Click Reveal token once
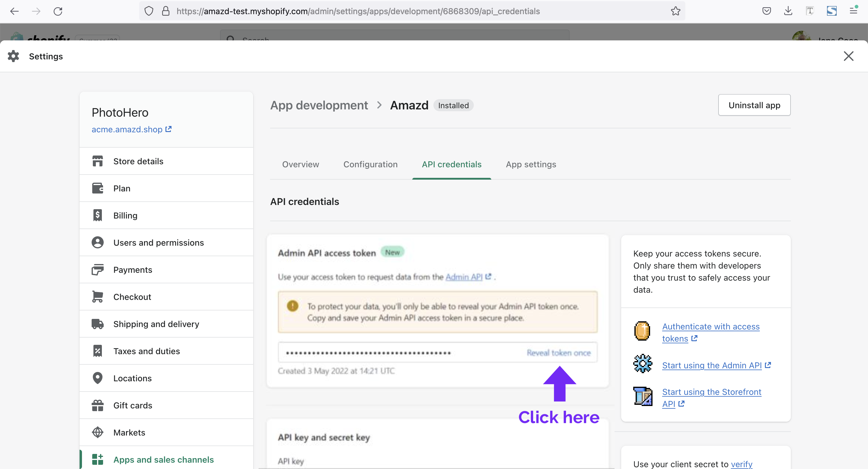868x469 pixels. point(559,353)
